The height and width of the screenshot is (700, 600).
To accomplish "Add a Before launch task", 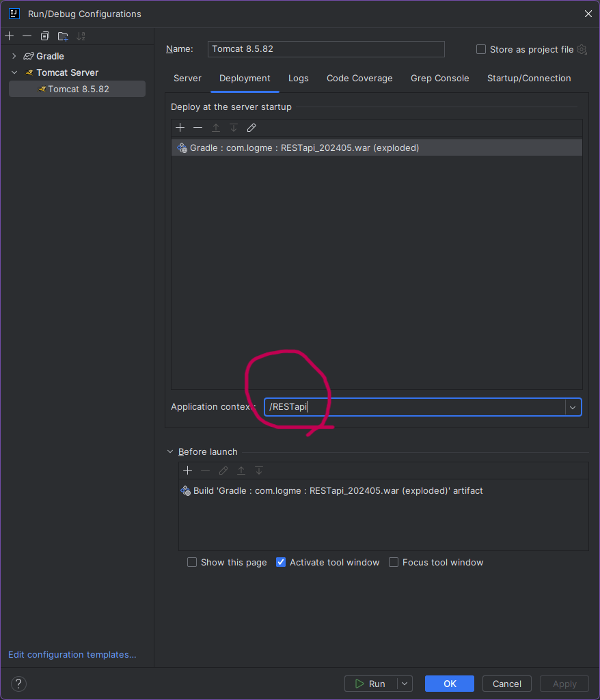I will [x=188, y=471].
